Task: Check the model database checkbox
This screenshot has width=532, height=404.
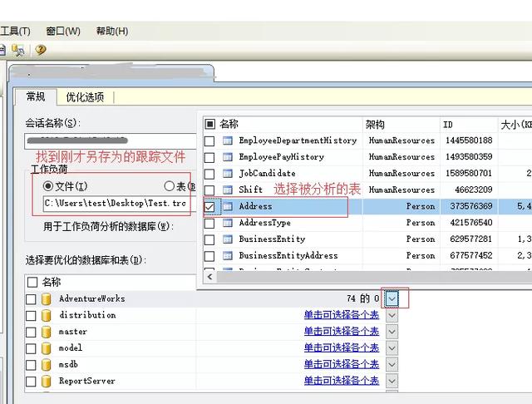Action: (31, 348)
